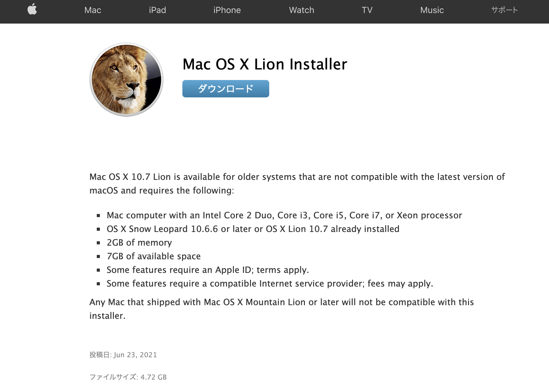The width and height of the screenshot is (549, 392).
Task: Click the posted date Jun 23, 2021 text
Action: click(x=123, y=355)
